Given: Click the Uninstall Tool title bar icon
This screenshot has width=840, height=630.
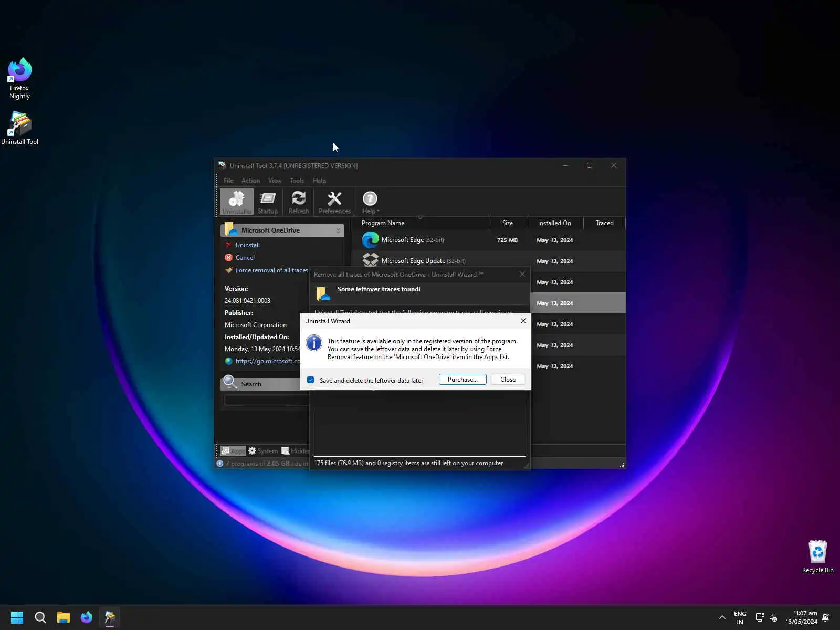Looking at the screenshot, I should tap(222, 165).
